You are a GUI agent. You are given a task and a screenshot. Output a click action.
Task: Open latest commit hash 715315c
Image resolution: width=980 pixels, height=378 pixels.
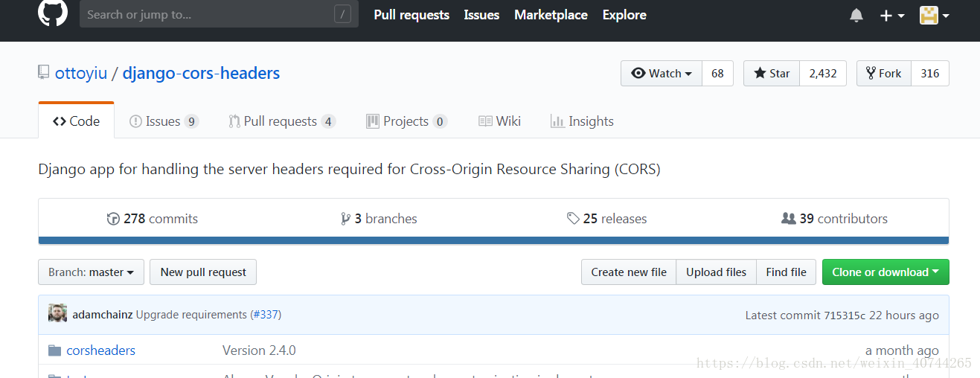click(845, 315)
